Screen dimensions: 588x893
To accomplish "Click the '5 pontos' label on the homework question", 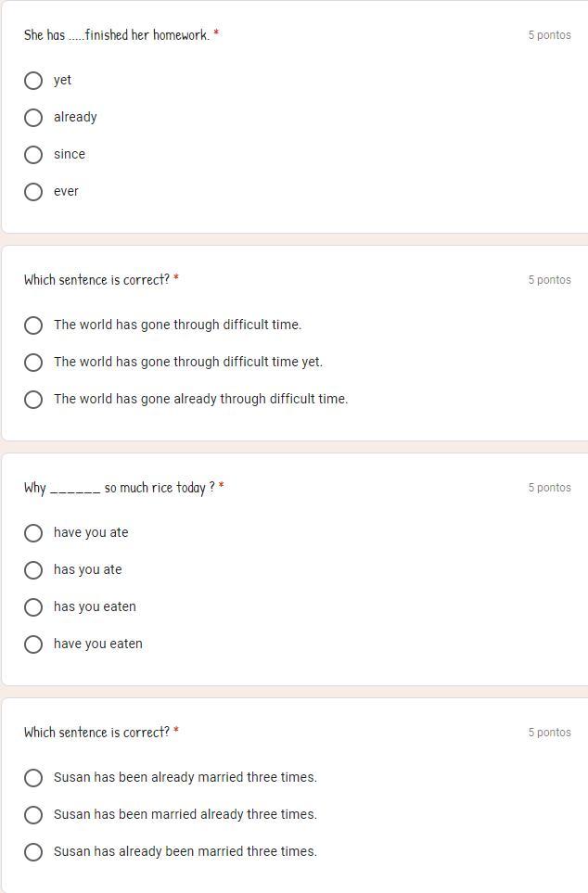I will point(549,35).
